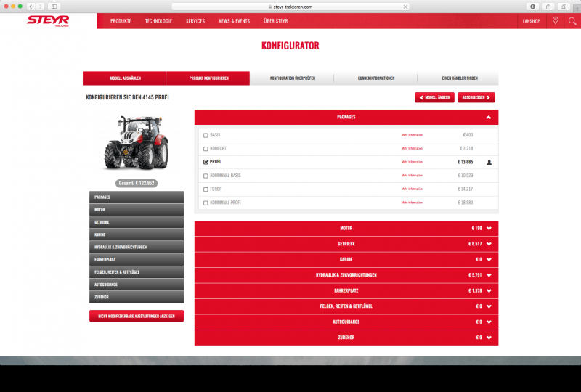Viewport: 581px width, 392px height.
Task: Open Mehr Information for Forst package
Action: 412,189
